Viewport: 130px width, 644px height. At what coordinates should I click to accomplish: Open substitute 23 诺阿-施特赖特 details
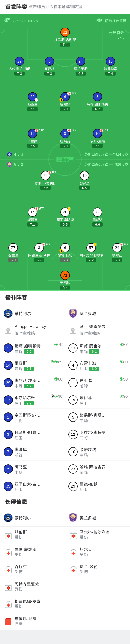32,348
